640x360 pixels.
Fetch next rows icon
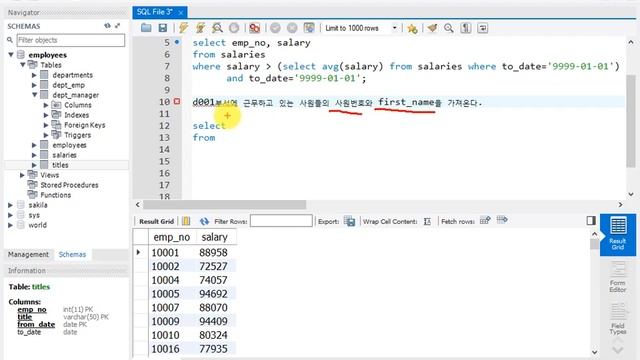point(485,220)
